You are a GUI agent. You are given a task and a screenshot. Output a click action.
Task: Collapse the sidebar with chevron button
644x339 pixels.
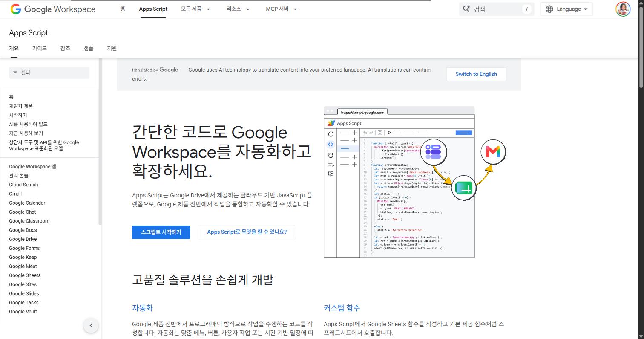pyautogui.click(x=91, y=326)
